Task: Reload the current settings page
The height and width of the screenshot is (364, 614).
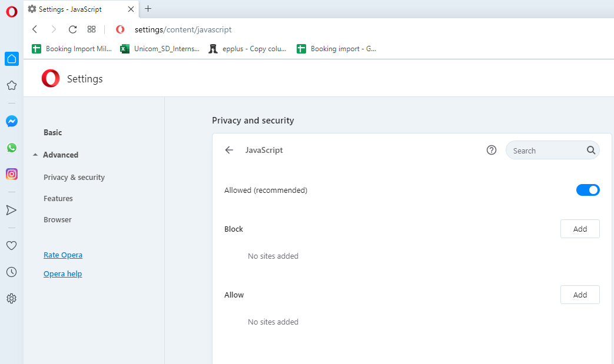Action: pyautogui.click(x=72, y=29)
